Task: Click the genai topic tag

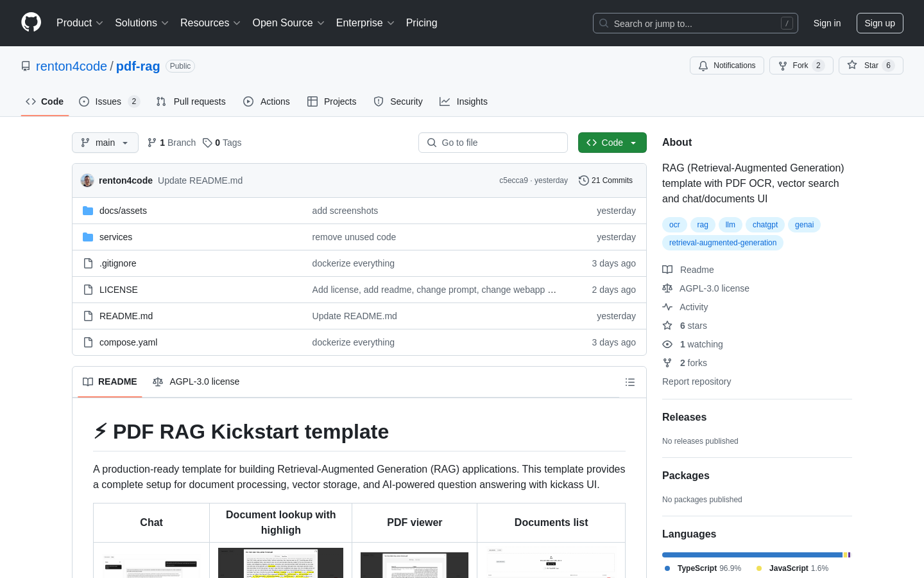Action: (x=804, y=225)
